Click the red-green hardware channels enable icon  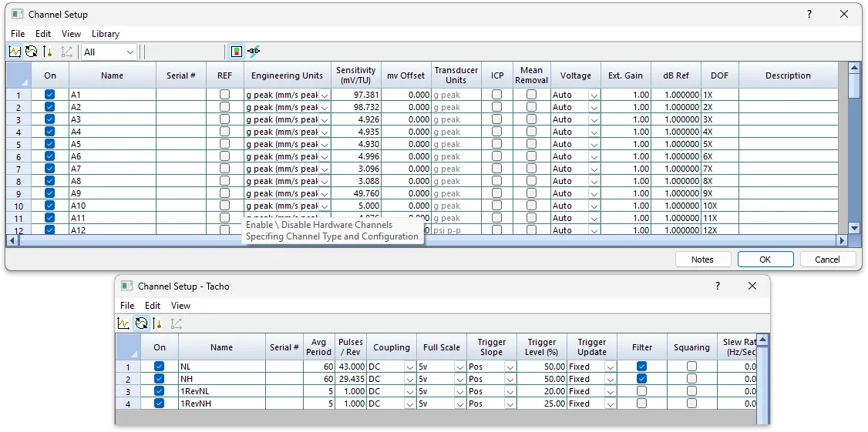237,52
